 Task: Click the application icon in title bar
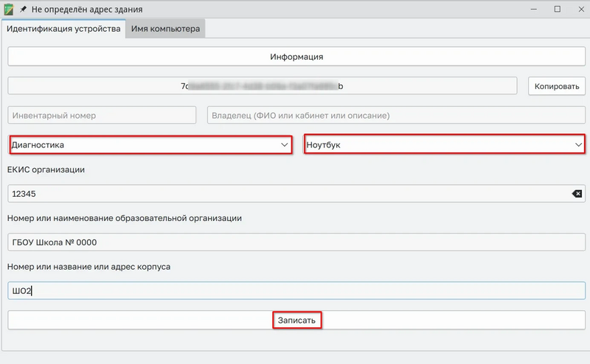click(x=9, y=10)
